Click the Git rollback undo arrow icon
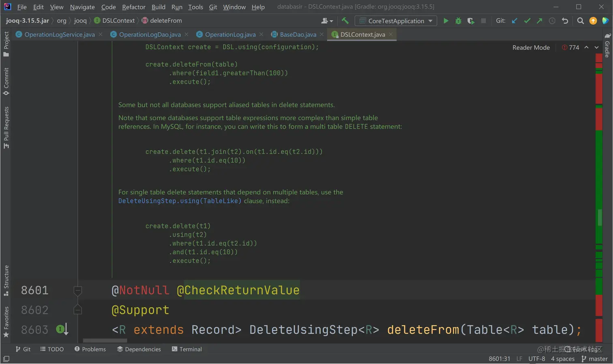The height and width of the screenshot is (364, 613). point(565,21)
